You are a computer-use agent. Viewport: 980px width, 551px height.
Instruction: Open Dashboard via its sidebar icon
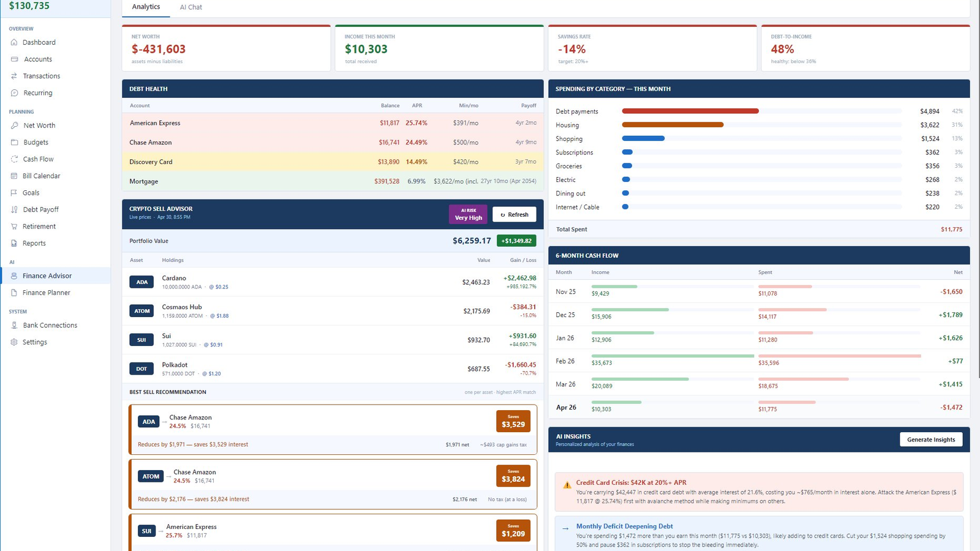click(x=14, y=42)
